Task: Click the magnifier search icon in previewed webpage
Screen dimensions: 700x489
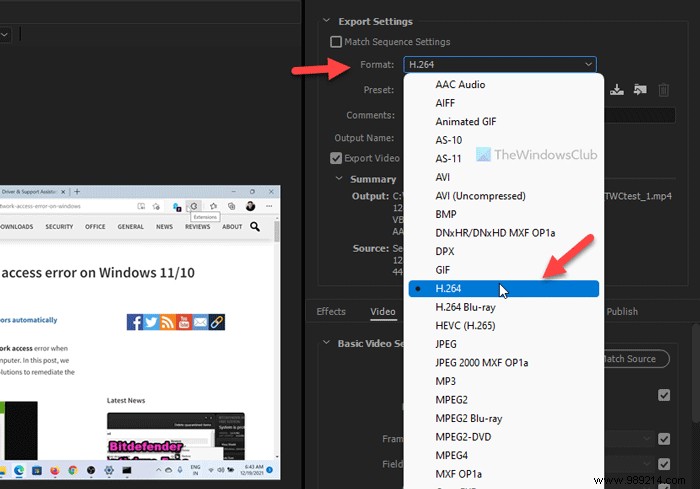Action: click(x=255, y=226)
